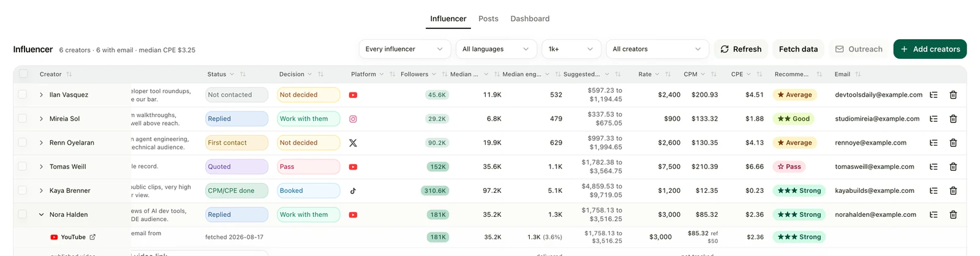Open details icon for Tomas Weill row

pyautogui.click(x=933, y=167)
